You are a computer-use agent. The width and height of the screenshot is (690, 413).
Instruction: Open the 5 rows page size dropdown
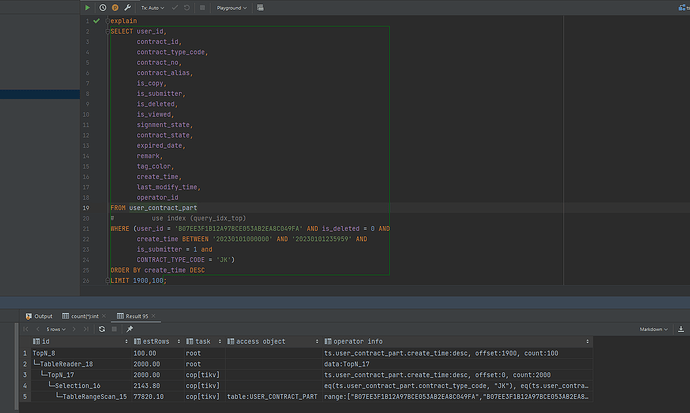click(x=56, y=329)
